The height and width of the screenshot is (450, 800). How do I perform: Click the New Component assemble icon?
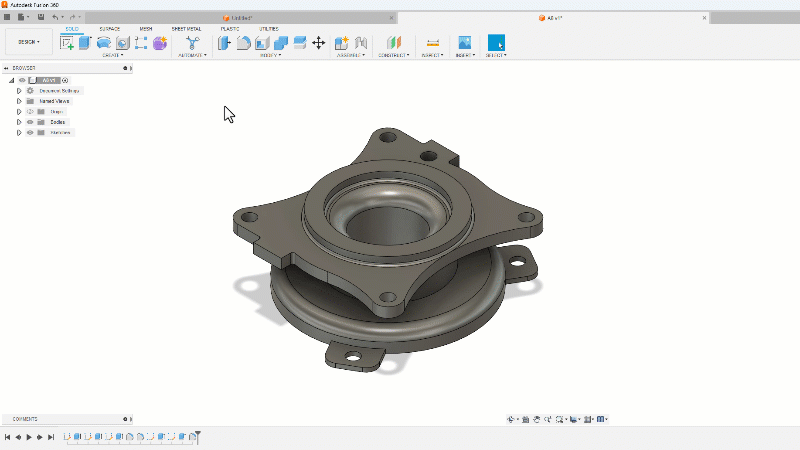tap(341, 43)
